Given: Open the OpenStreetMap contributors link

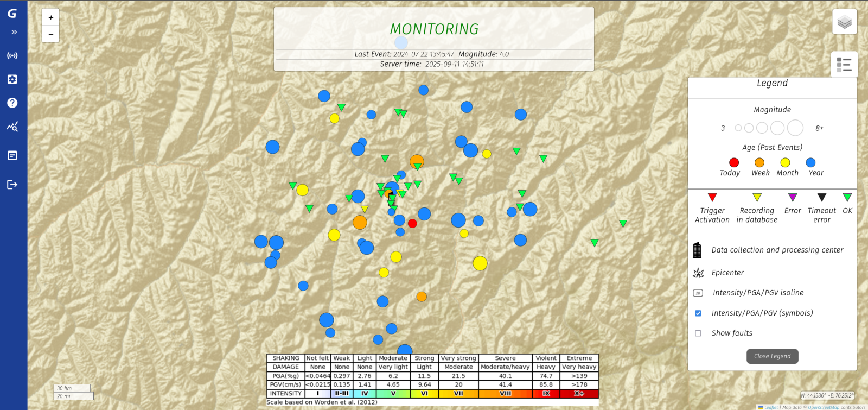Looking at the screenshot, I should [x=823, y=407].
